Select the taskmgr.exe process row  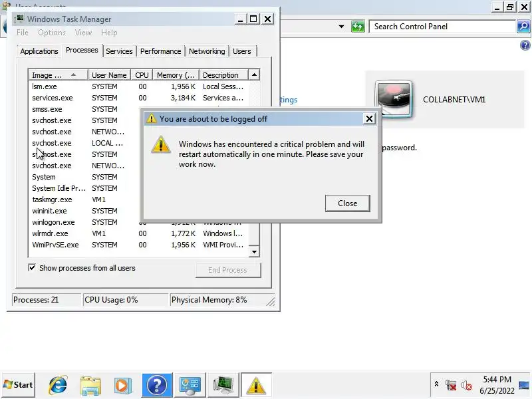(x=84, y=199)
